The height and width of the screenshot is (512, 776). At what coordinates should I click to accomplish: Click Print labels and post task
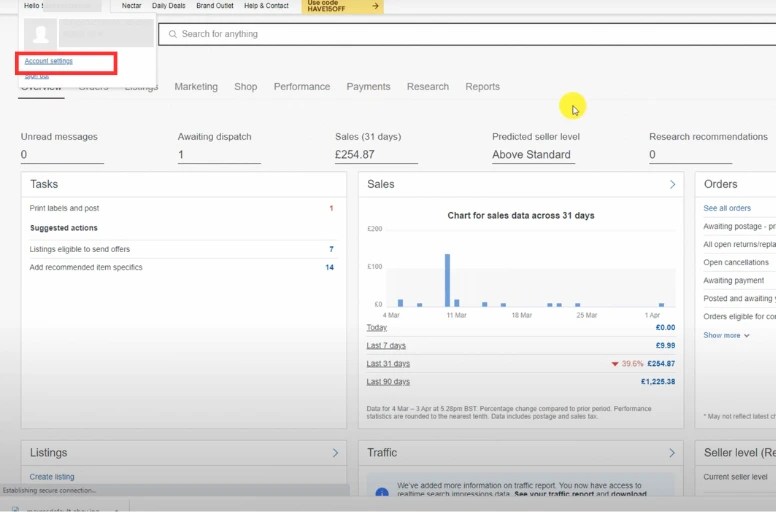pyautogui.click(x=64, y=208)
